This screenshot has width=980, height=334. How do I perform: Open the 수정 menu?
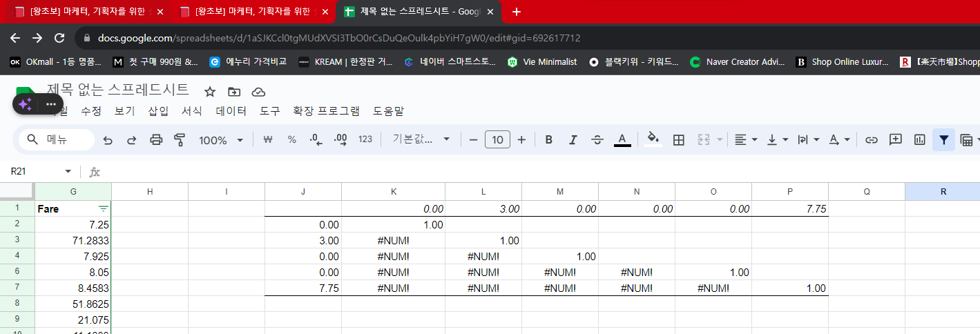(91, 110)
